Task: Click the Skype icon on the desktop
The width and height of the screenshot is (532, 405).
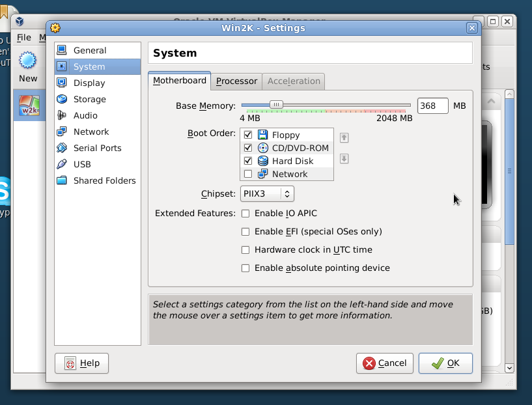Action: coord(4,191)
